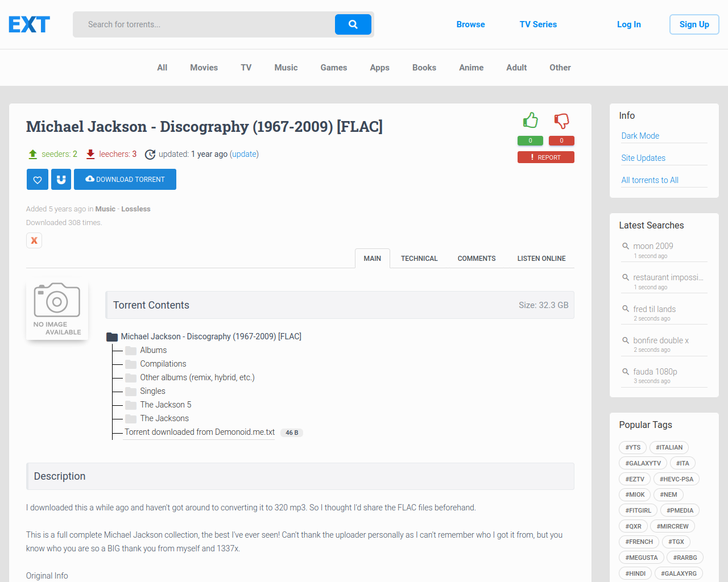The image size is (728, 582).
Task: Click the red Report button
Action: (x=546, y=157)
